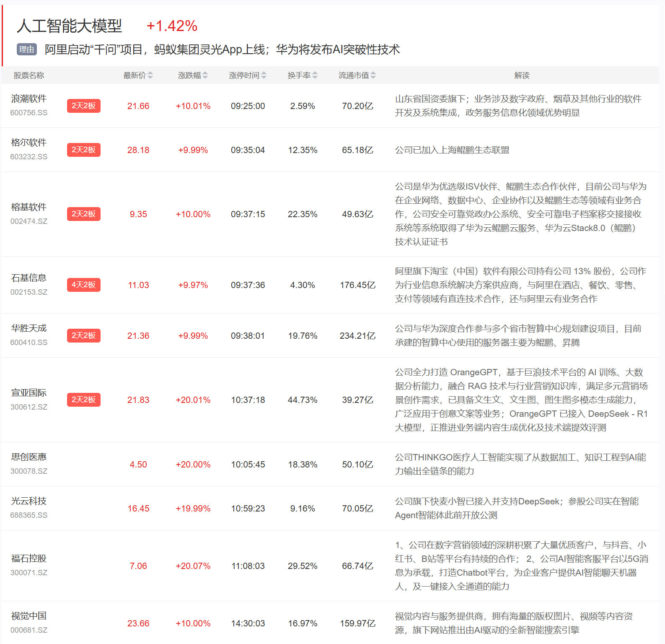Open 光云科技 stock page
665x644 pixels.
(x=29, y=501)
